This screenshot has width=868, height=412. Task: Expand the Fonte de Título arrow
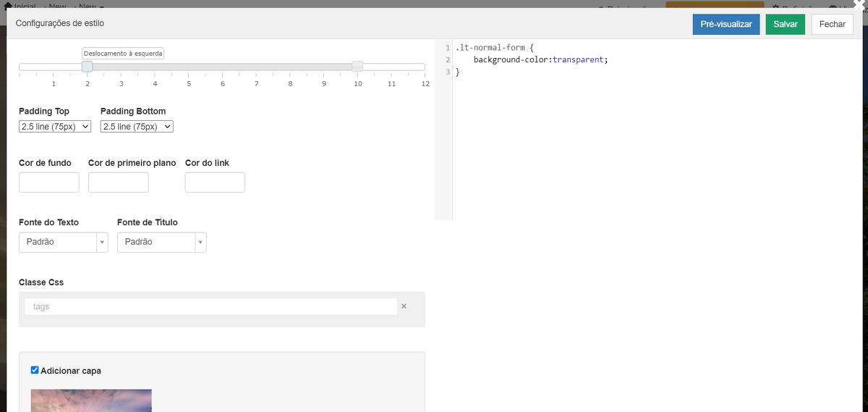[200, 242]
